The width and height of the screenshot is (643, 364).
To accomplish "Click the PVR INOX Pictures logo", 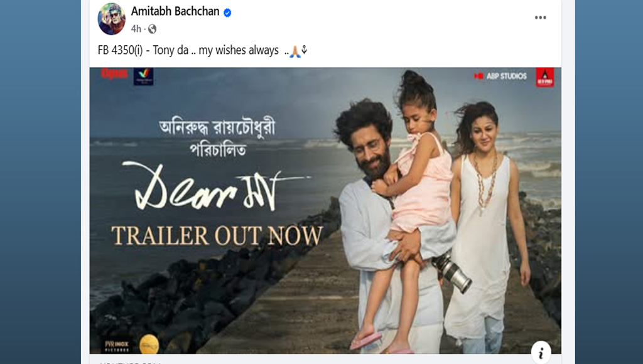I will (x=117, y=346).
